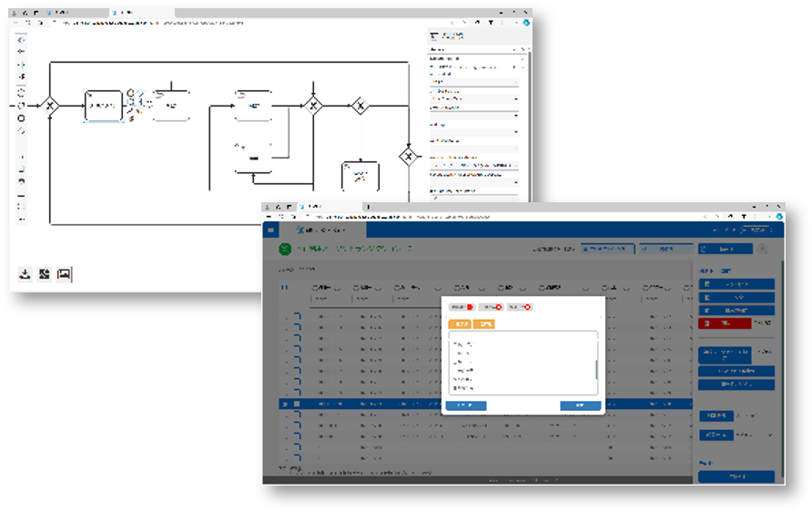
Task: Select the gateway diamond at the diagram's far right
Action: 407,156
